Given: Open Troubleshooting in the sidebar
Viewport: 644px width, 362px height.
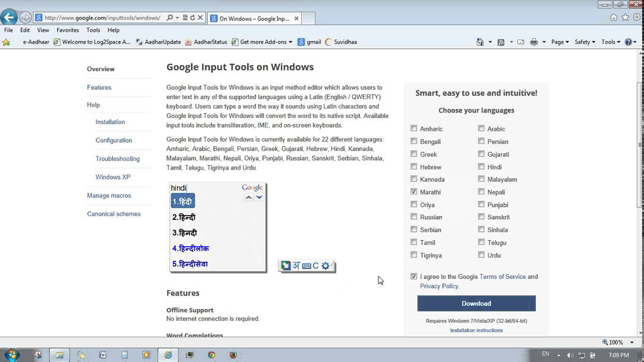Looking at the screenshot, I should (x=117, y=158).
